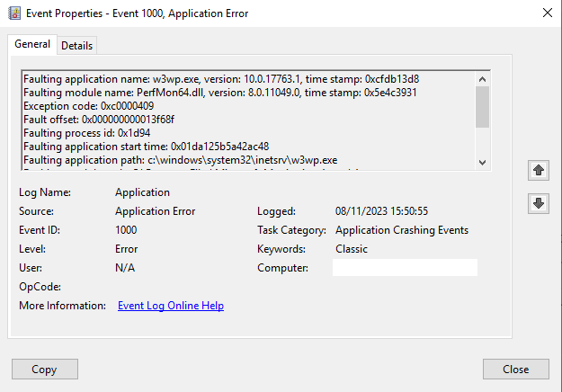Go to previous event with up arrow
Screen dimensions: 562x392
pos(539,170)
